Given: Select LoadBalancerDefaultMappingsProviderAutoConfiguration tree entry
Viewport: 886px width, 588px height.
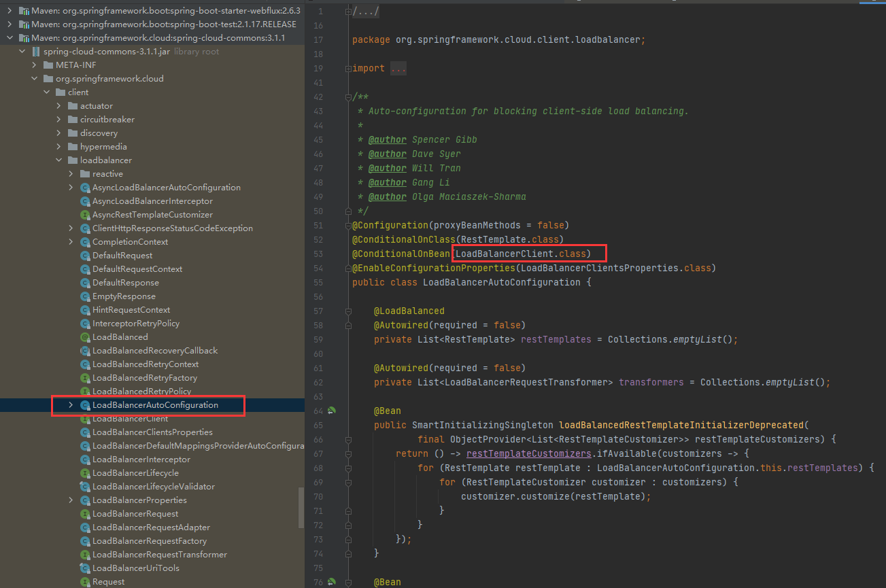Looking at the screenshot, I should 198,446.
